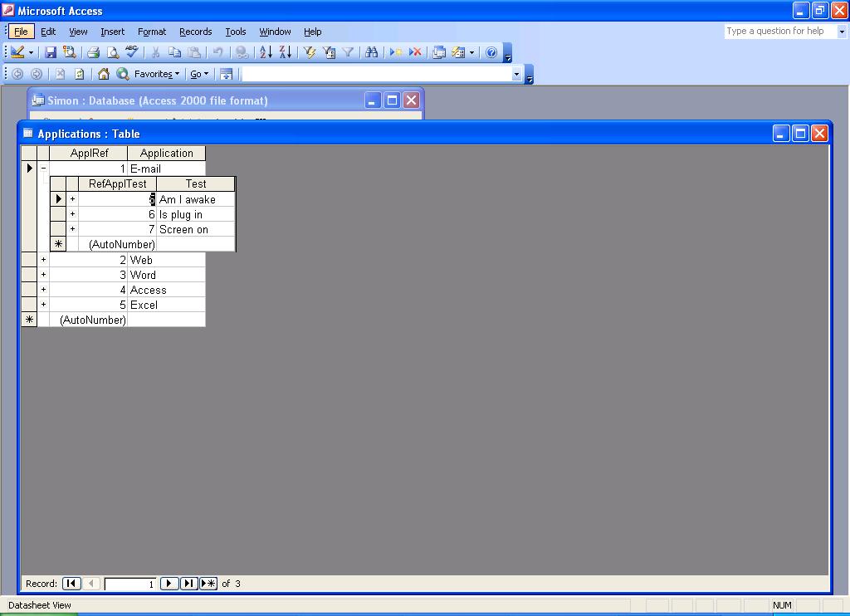Open the View type dropdown arrow
Screen dimensions: 850x616
(31, 52)
